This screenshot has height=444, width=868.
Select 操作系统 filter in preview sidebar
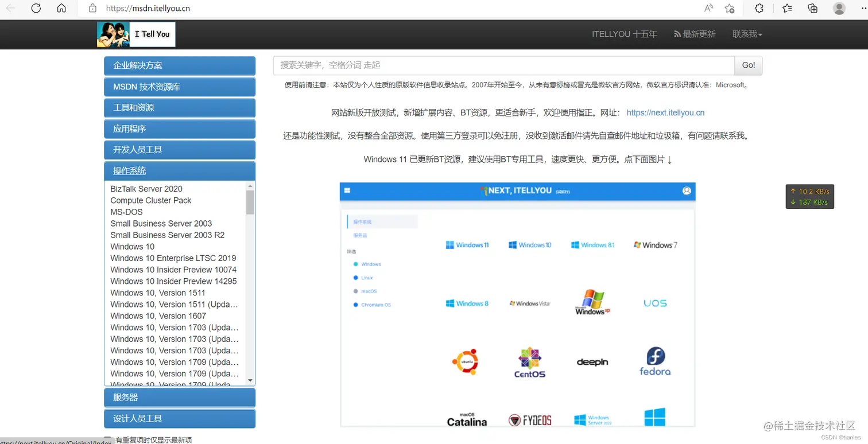[x=383, y=221]
